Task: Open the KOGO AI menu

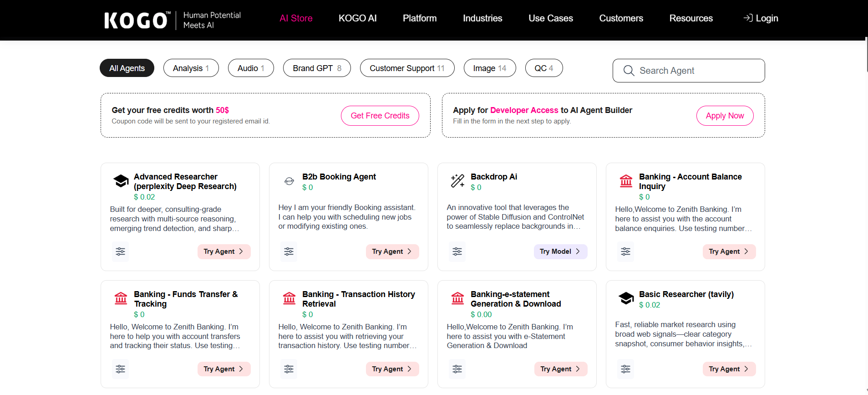Action: pyautogui.click(x=357, y=18)
